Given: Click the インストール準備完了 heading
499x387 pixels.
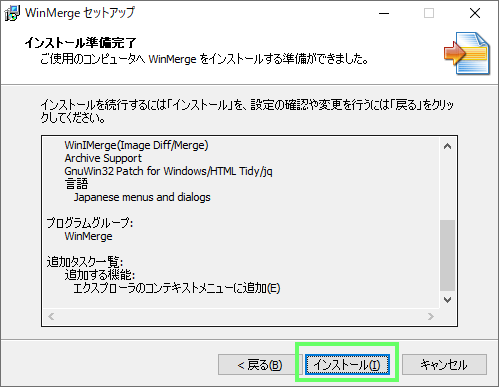Looking at the screenshot, I should coord(80,43).
